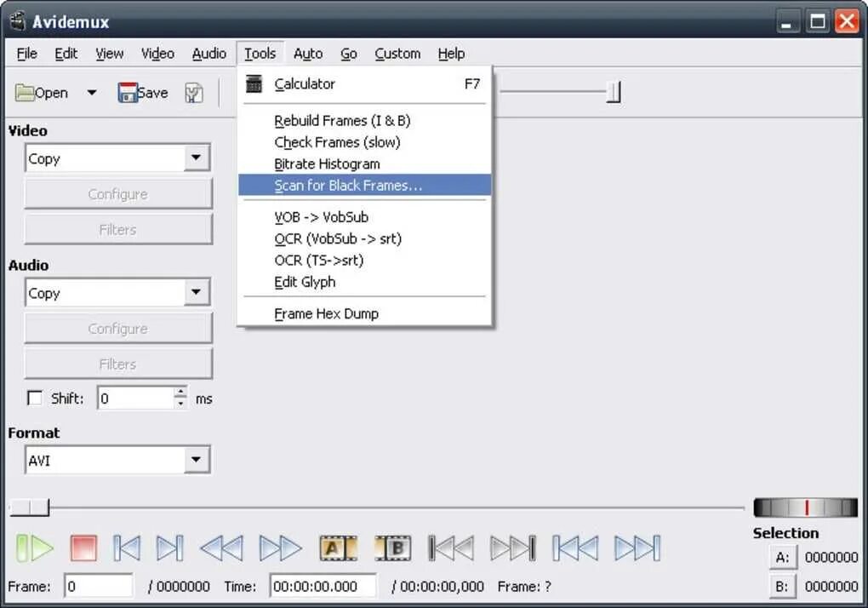This screenshot has width=868, height=608.
Task: Click the Open folder icon
Action: click(25, 93)
